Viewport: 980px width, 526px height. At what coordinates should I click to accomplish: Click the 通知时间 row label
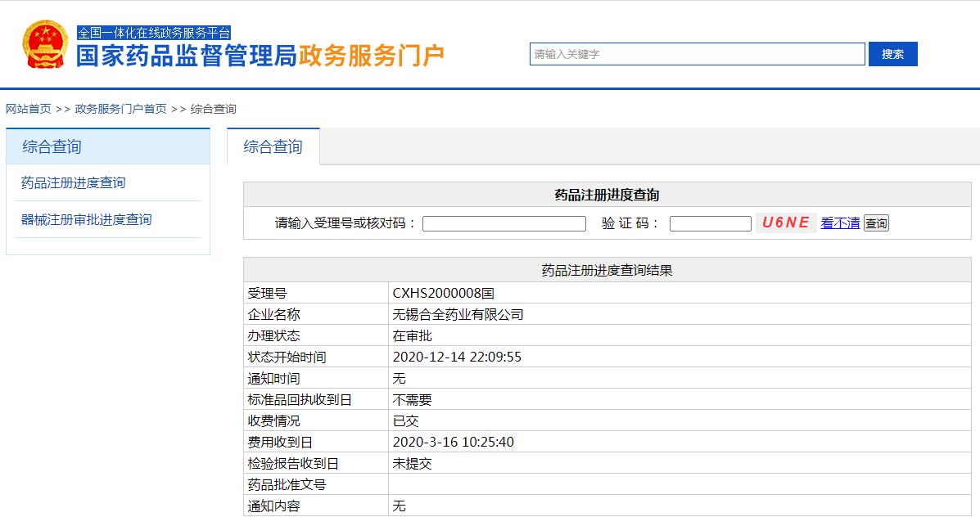[273, 379]
